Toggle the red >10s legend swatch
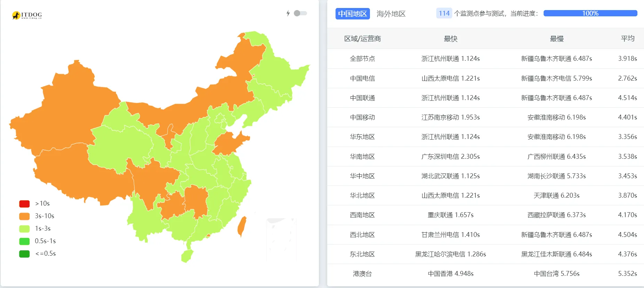The width and height of the screenshot is (644, 288). coord(24,204)
